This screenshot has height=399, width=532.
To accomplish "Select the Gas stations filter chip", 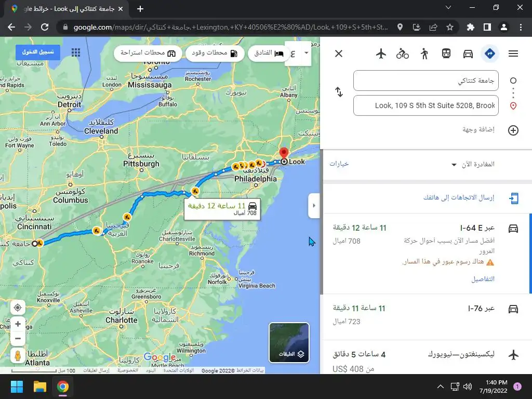I will coord(215,54).
